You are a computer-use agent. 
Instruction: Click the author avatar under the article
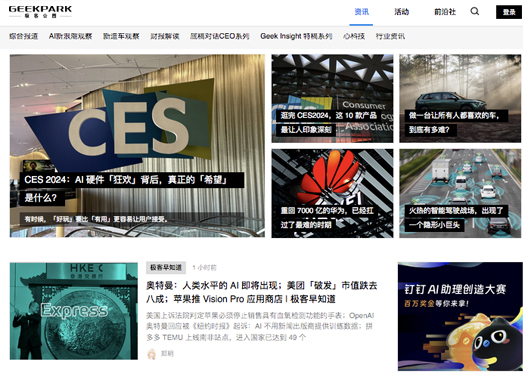(x=152, y=354)
